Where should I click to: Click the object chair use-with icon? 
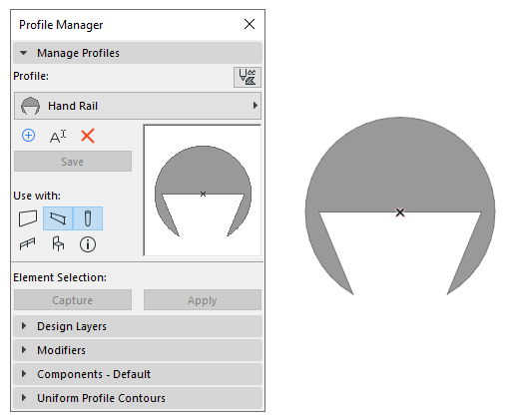[x=58, y=243]
